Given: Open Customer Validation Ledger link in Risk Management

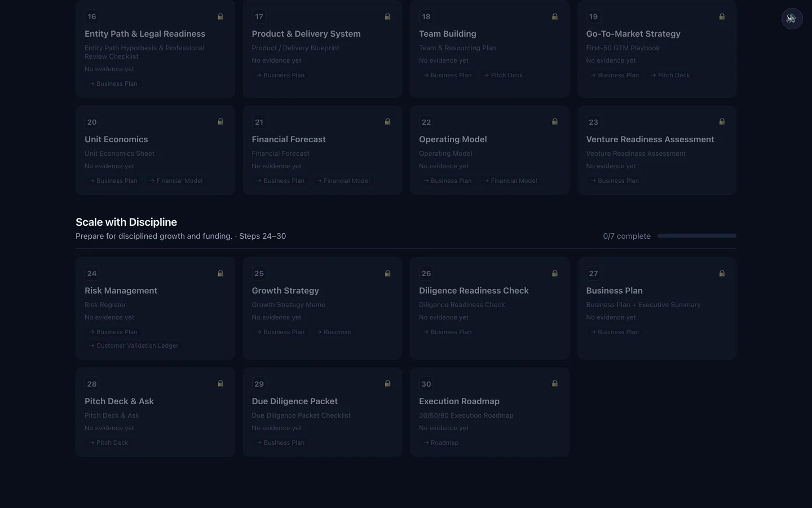Looking at the screenshot, I should (x=134, y=345).
